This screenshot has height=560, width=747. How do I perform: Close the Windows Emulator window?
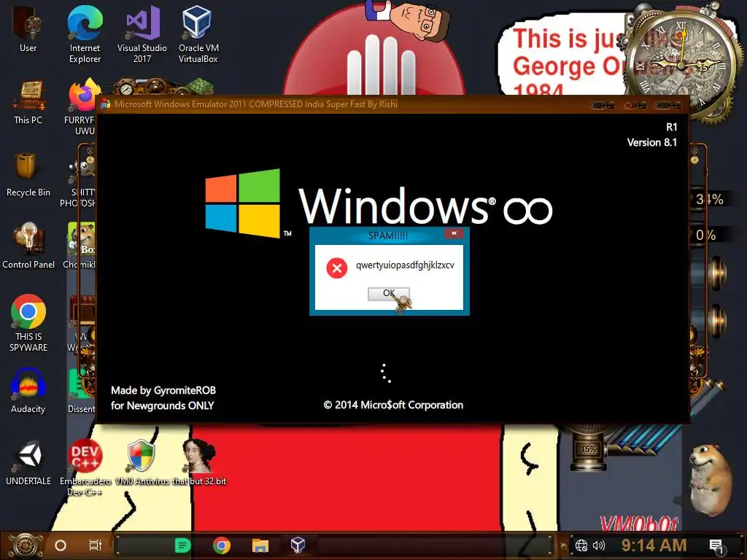click(x=667, y=105)
